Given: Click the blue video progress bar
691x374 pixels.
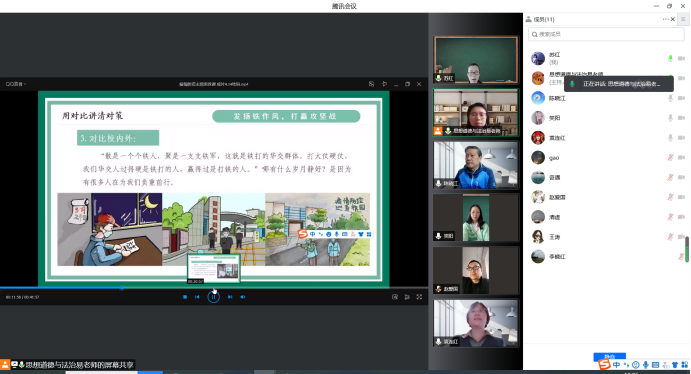Looking at the screenshot, I should [61, 288].
